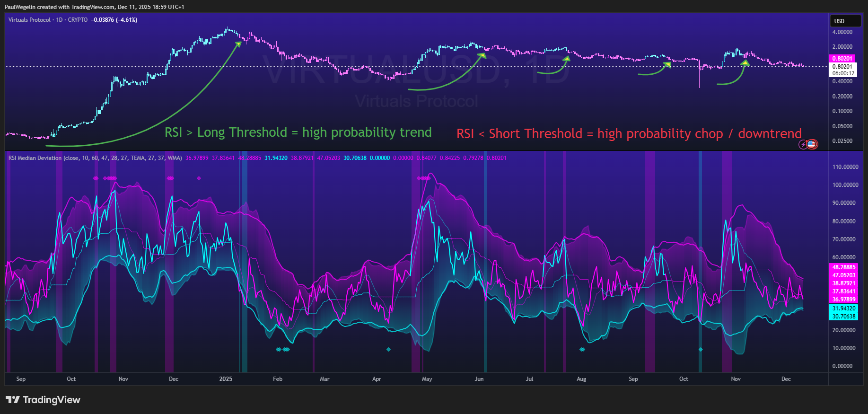
Task: Click the TradingView logo at bottom
Action: coord(43,400)
